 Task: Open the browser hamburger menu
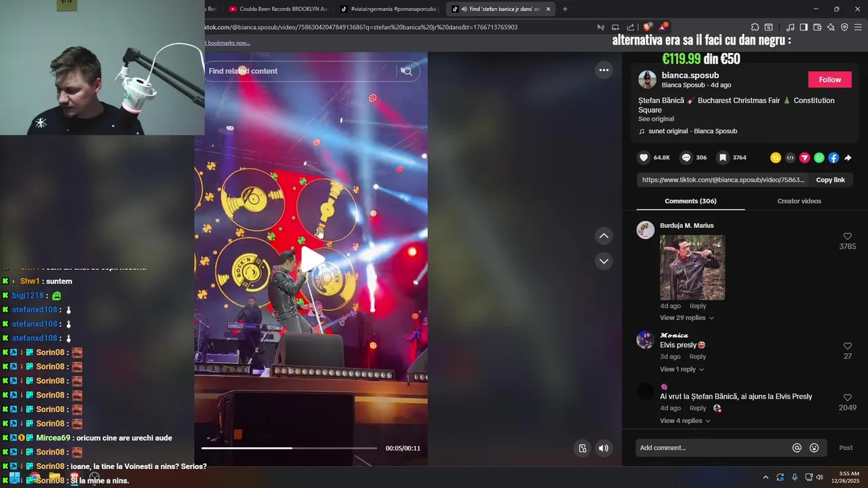coord(858,27)
